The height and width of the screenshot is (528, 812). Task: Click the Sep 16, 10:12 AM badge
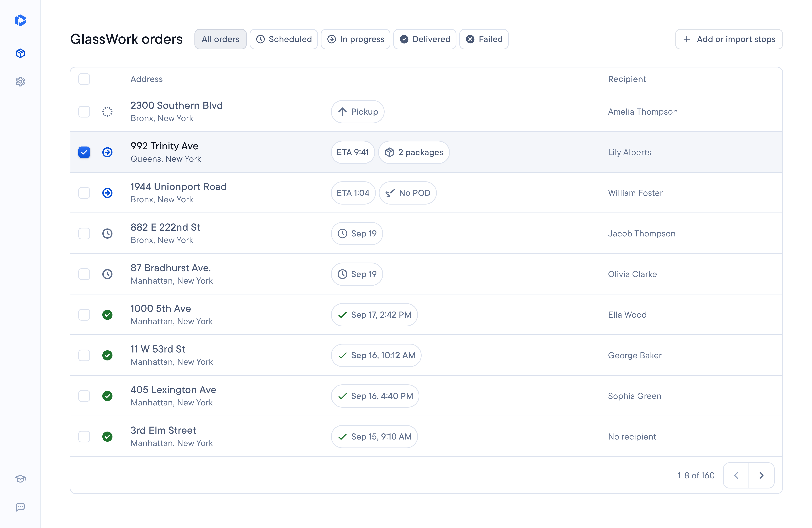376,355
